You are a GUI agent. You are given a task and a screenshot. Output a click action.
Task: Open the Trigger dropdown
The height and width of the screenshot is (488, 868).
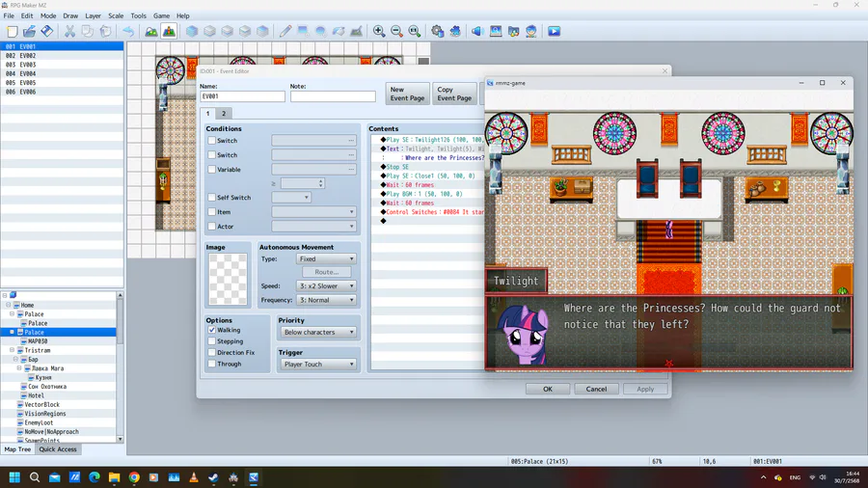click(317, 364)
